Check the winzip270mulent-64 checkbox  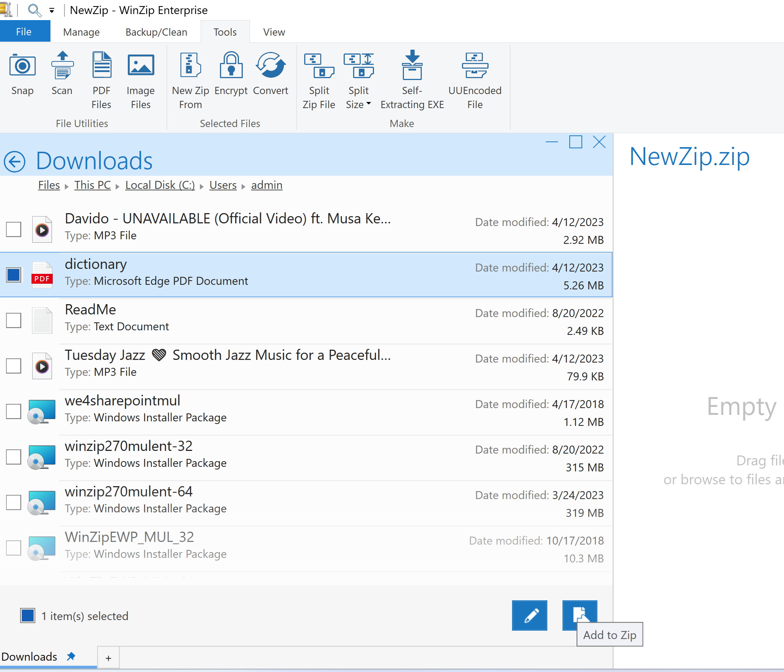point(14,502)
